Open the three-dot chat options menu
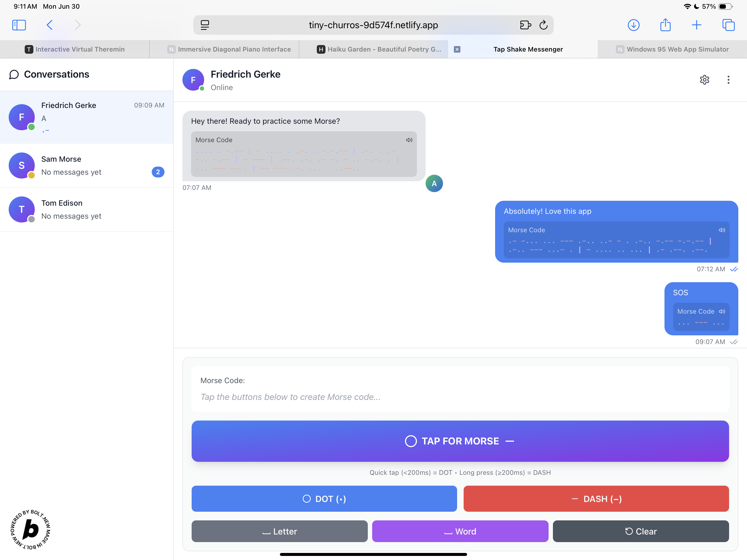This screenshot has height=560, width=747. [729, 80]
